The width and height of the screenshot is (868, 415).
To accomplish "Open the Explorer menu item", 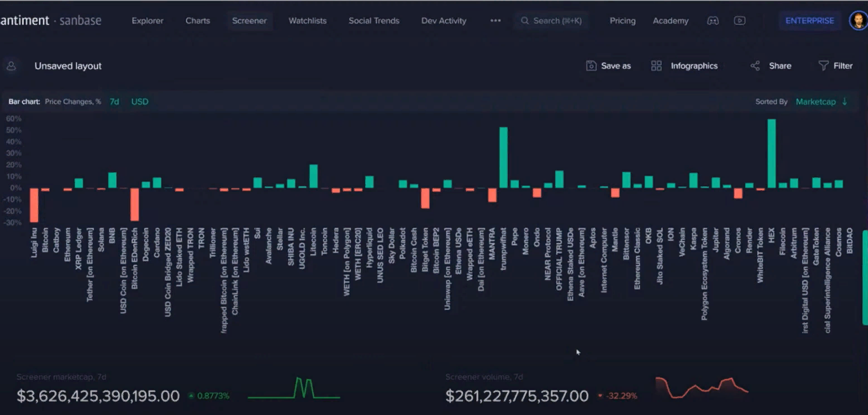I will click(x=148, y=21).
